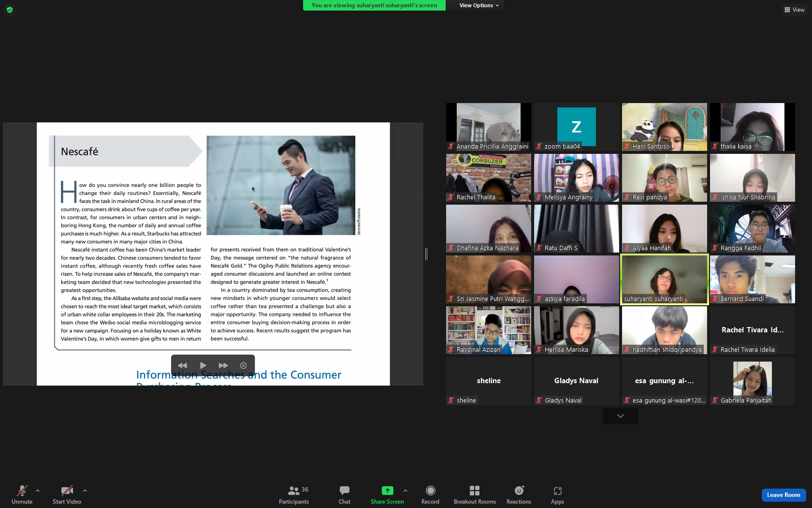Click the green encryption shield icon
This screenshot has height=508, width=812.
(x=10, y=10)
